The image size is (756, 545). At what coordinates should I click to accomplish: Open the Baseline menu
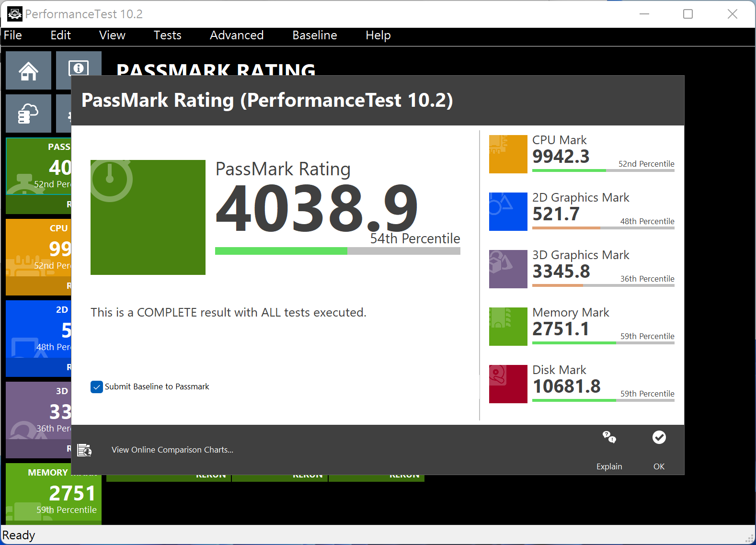pos(314,35)
